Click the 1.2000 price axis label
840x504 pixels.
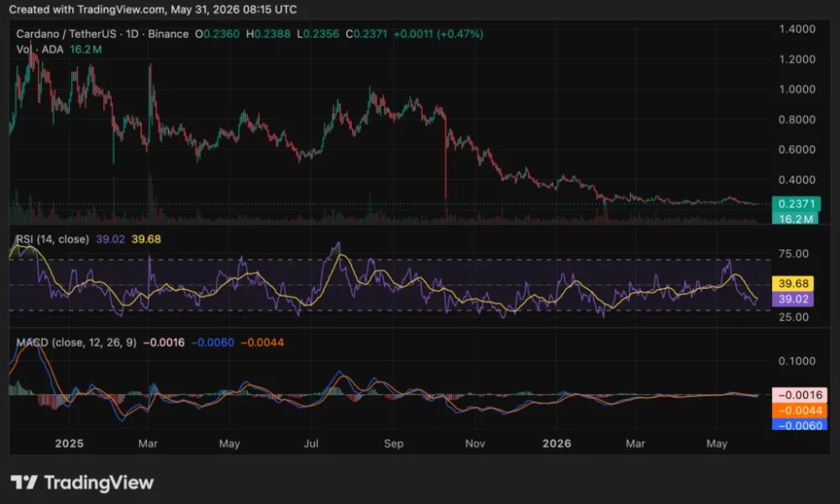pyautogui.click(x=796, y=59)
